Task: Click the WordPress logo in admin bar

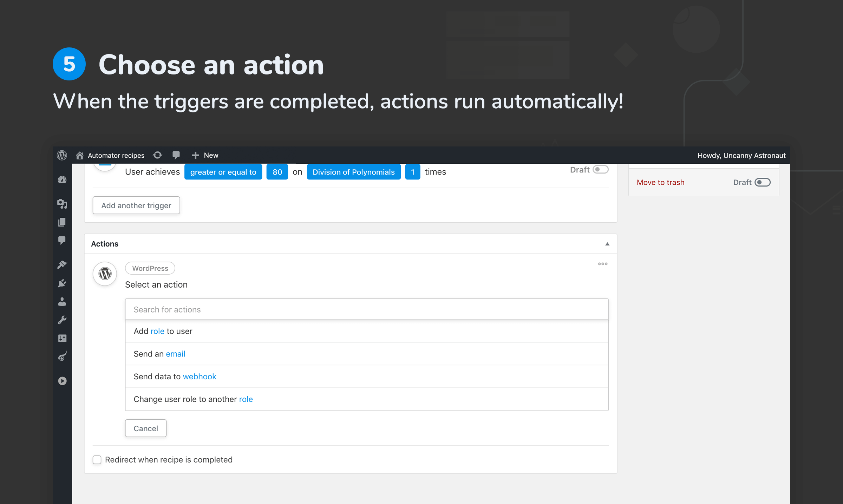Action: point(62,155)
